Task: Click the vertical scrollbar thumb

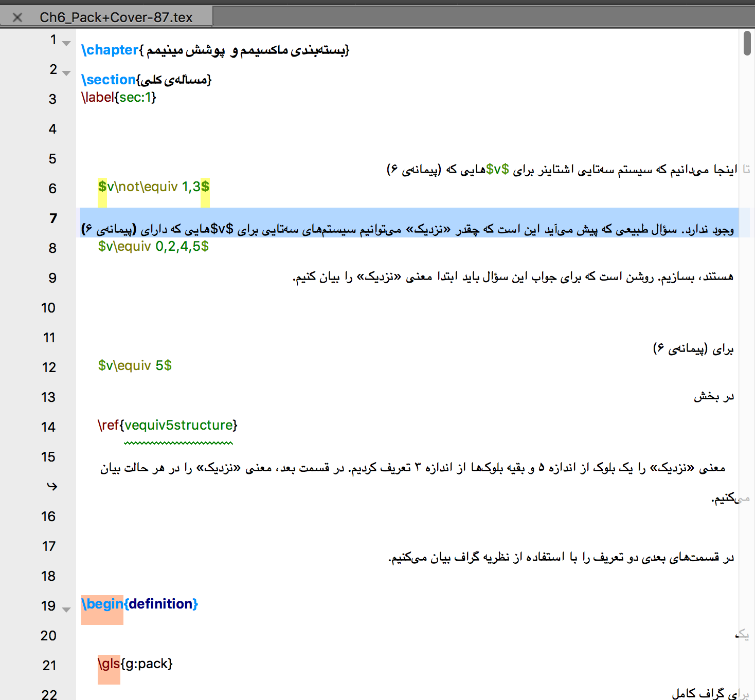Action: coord(747,43)
